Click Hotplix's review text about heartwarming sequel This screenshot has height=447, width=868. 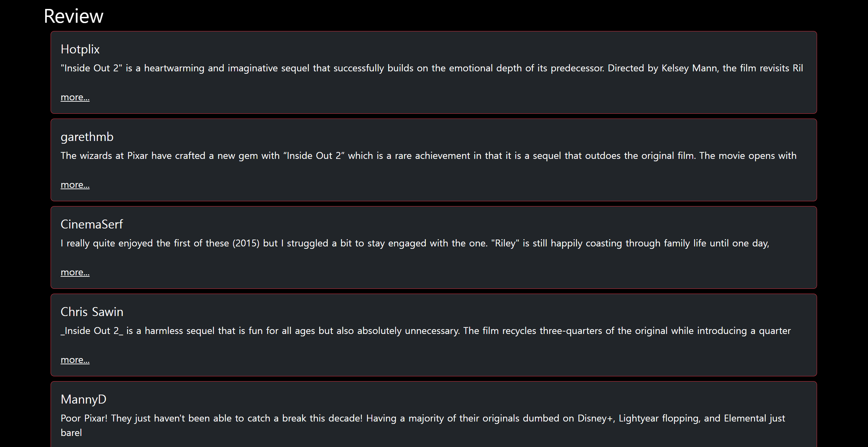pos(432,68)
